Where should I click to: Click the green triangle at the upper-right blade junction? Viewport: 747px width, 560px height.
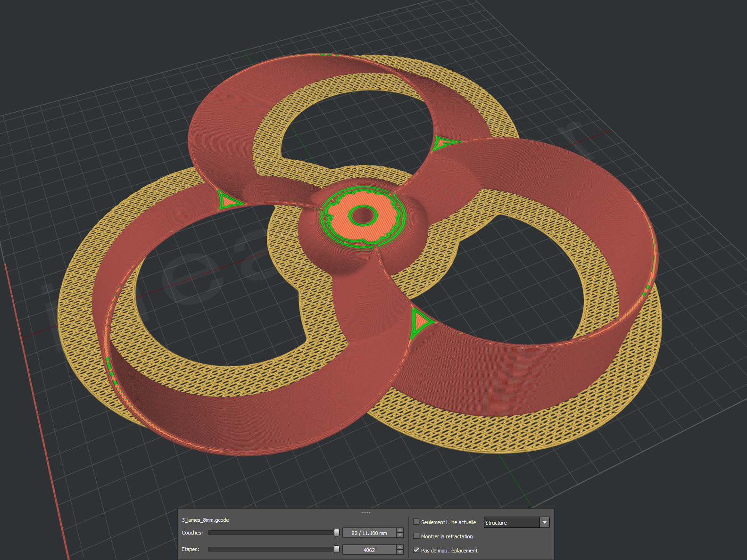442,142
